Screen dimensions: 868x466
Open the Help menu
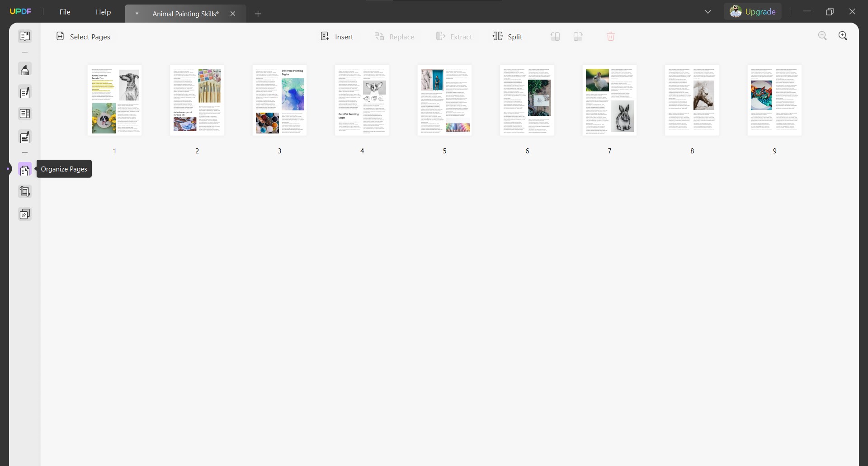[x=104, y=12]
